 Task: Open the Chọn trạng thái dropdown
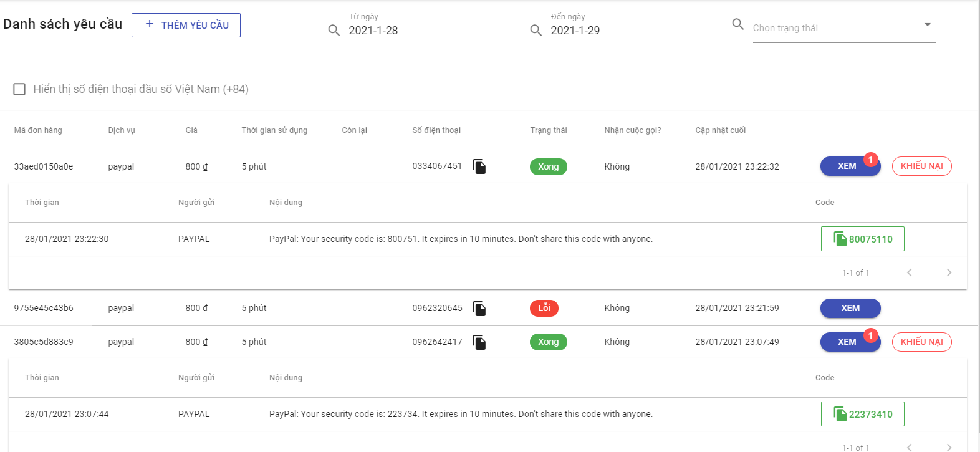843,28
